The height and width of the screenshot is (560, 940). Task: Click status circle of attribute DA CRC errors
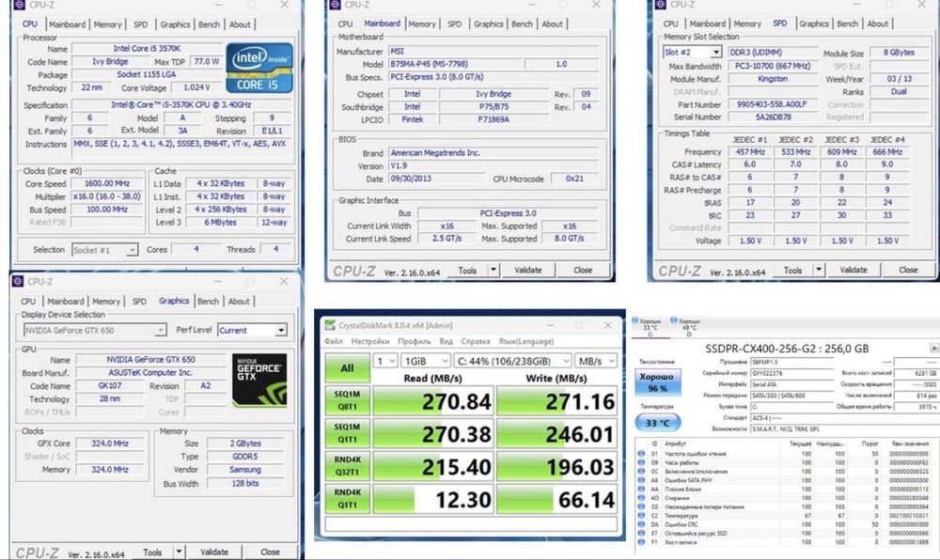642,524
